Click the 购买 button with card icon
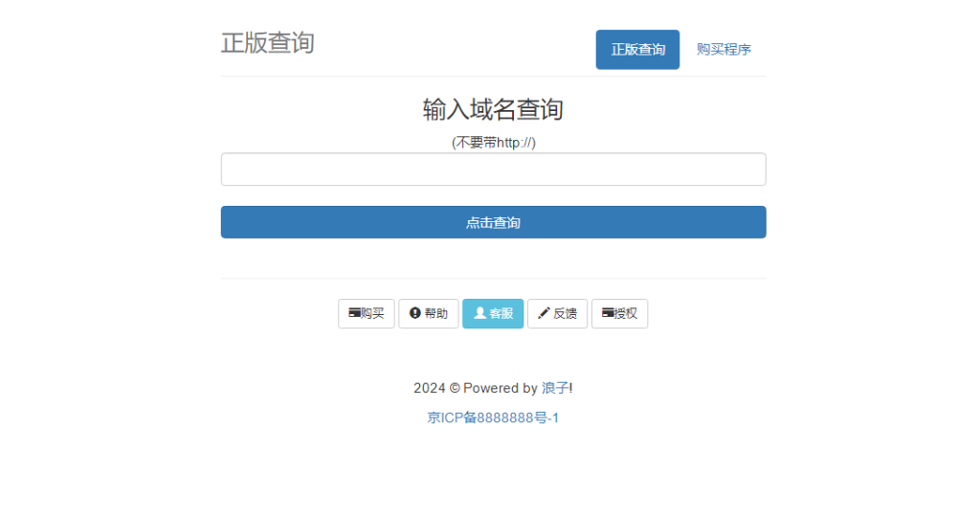Screen dimensions: 980x520 coord(367,313)
